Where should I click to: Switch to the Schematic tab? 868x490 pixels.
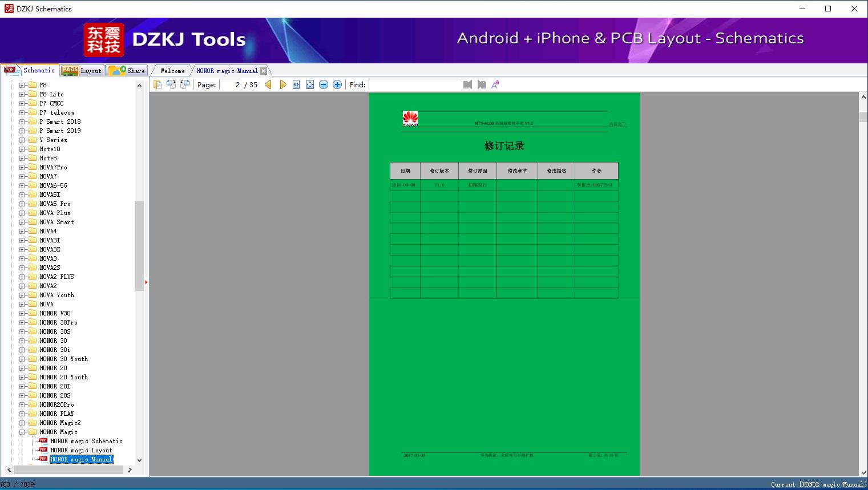click(x=30, y=70)
